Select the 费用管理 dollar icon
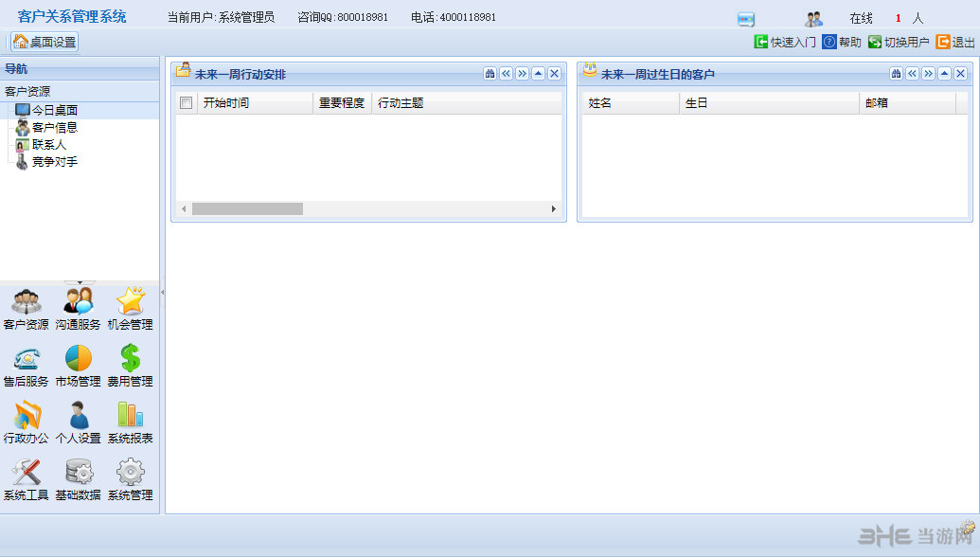The image size is (980, 557). 130,365
